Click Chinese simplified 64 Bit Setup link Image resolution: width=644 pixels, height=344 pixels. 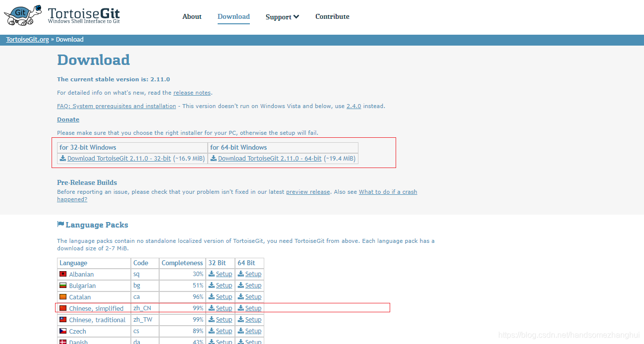click(x=253, y=308)
